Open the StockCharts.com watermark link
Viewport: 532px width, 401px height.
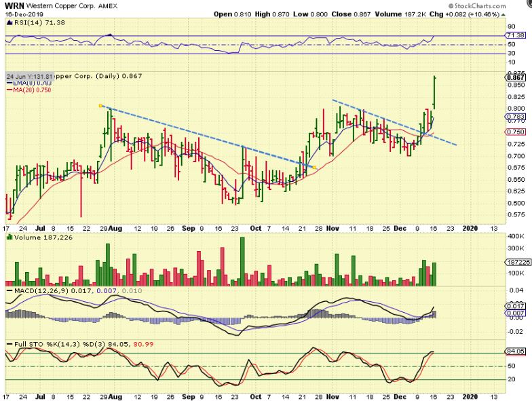pyautogui.click(x=477, y=5)
